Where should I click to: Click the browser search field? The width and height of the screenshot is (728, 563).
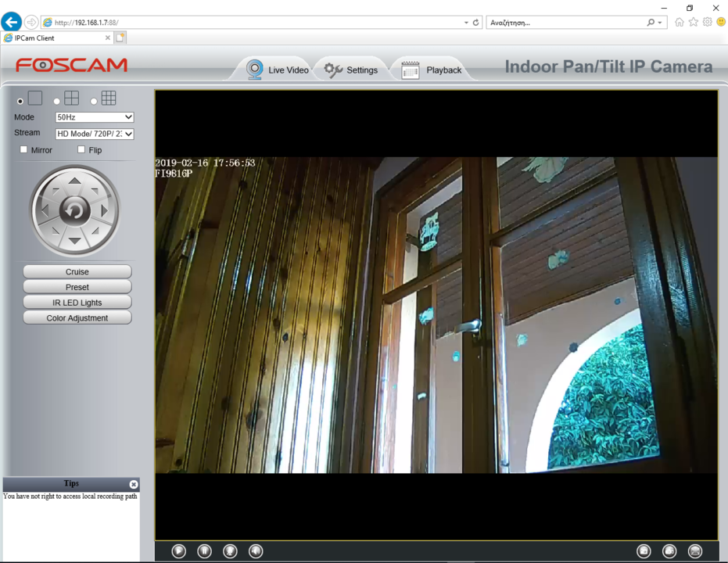click(x=566, y=22)
